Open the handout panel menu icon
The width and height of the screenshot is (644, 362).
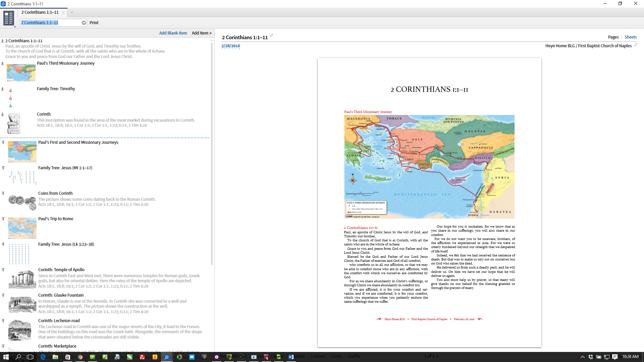click(8, 18)
